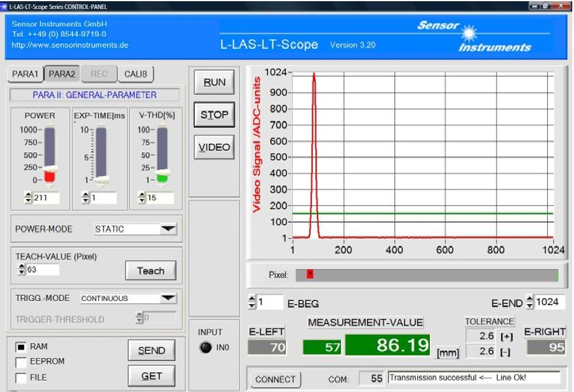Click the E-BEG stepper arrows

252,302
